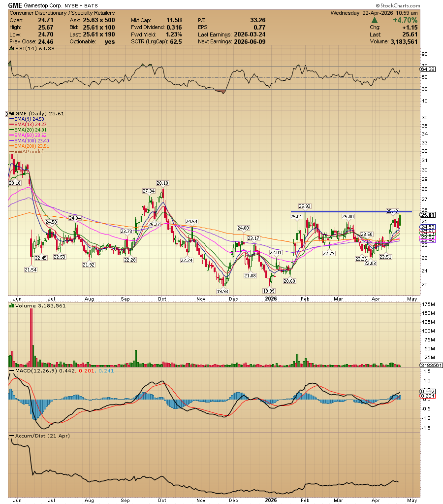Click Next Earnings date 2026-06-09
This screenshot has height=504, width=443.
point(250,42)
